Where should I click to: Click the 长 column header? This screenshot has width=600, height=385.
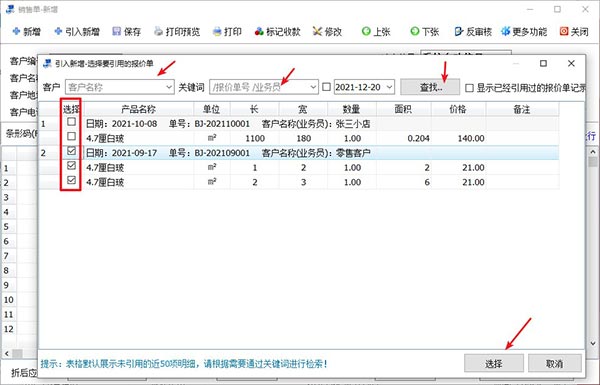[254, 109]
